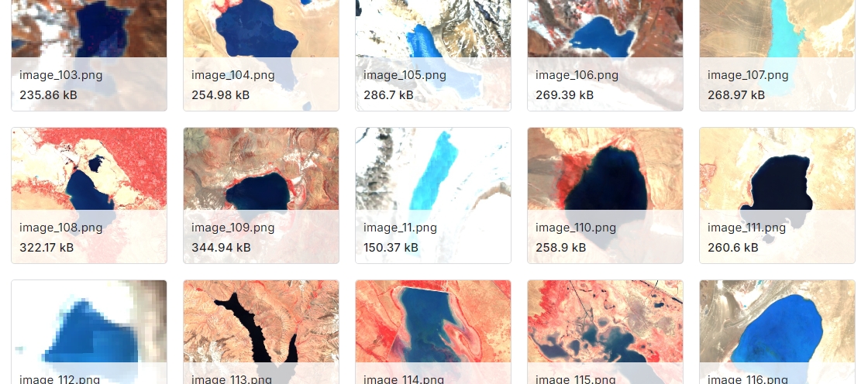Click the 260.6 kB size label
Image resolution: width=868 pixels, height=384 pixels.
[x=732, y=247]
